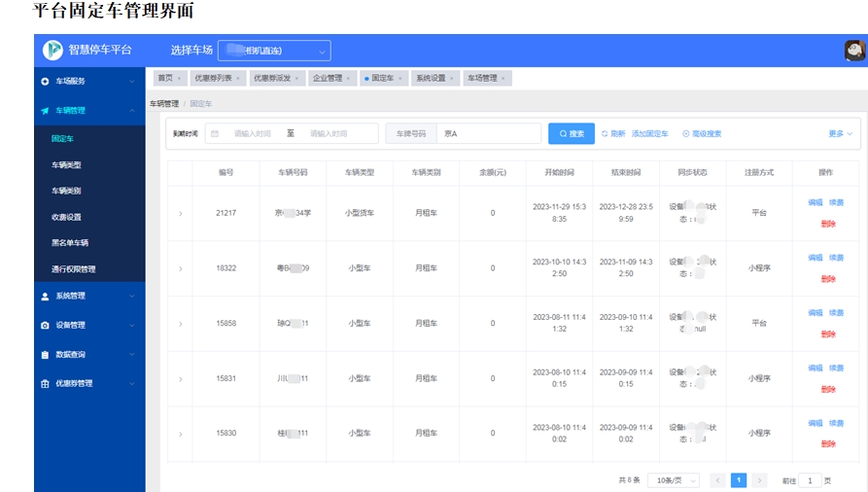Image resolution: width=868 pixels, height=492 pixels.
Task: Click the calendar icon in the 到期时间 field
Action: pos(215,134)
